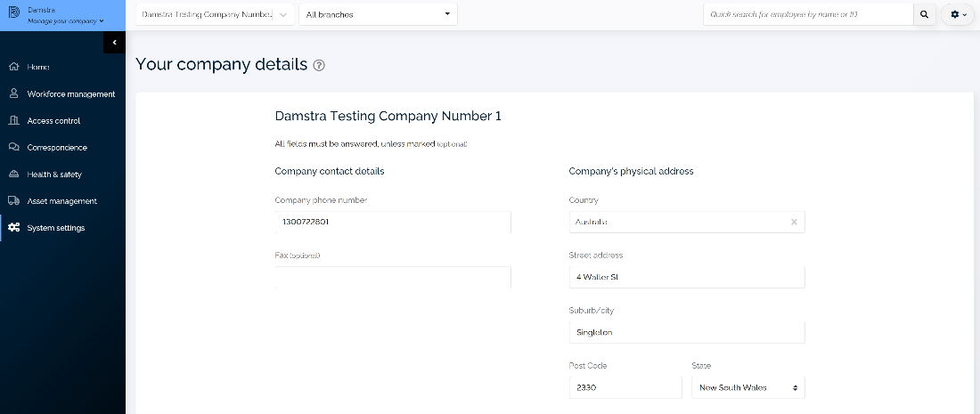Click the Workforce management person icon
980x414 pixels.
coord(13,93)
